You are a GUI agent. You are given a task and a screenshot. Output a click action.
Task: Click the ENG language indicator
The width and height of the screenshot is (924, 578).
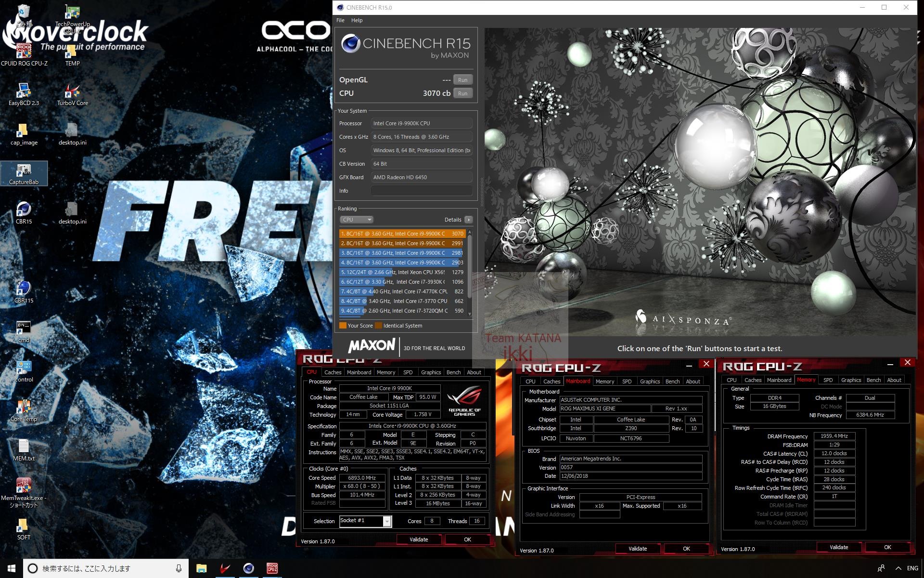[x=912, y=568]
